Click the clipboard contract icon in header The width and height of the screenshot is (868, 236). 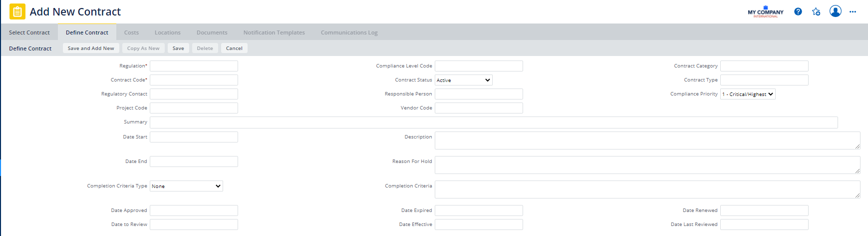(17, 11)
